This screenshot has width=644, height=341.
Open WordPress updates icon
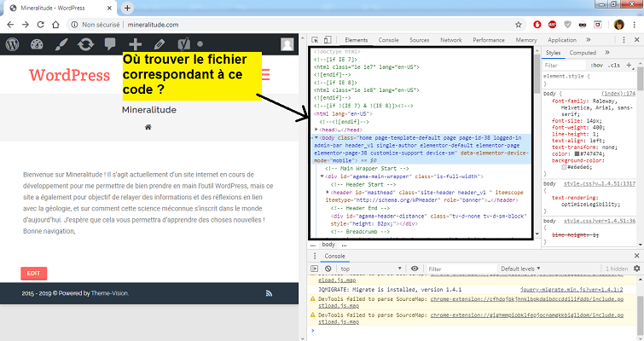coord(85,44)
